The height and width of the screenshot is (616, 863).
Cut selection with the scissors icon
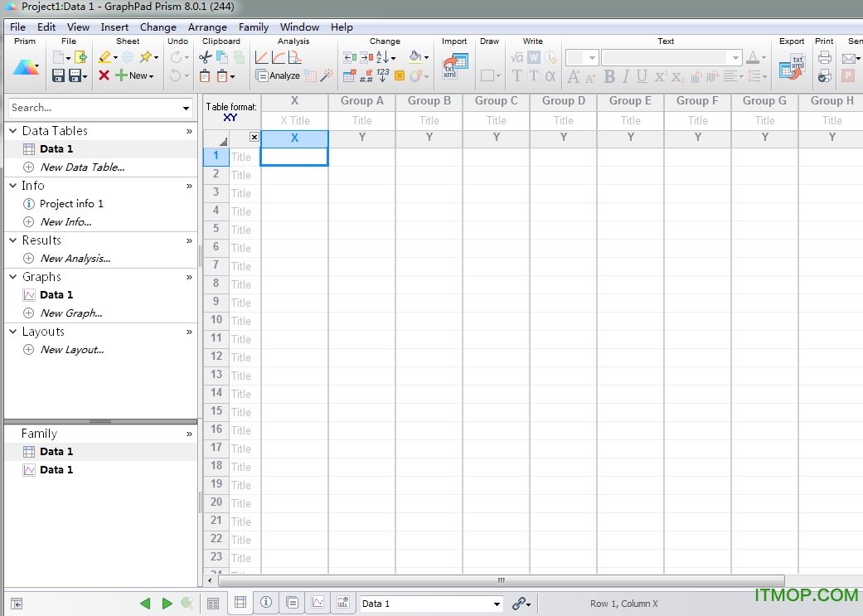click(x=205, y=57)
